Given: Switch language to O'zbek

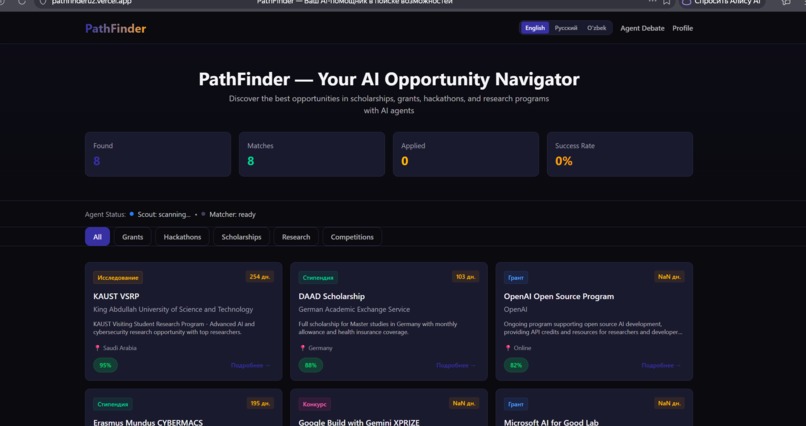Looking at the screenshot, I should tap(596, 28).
